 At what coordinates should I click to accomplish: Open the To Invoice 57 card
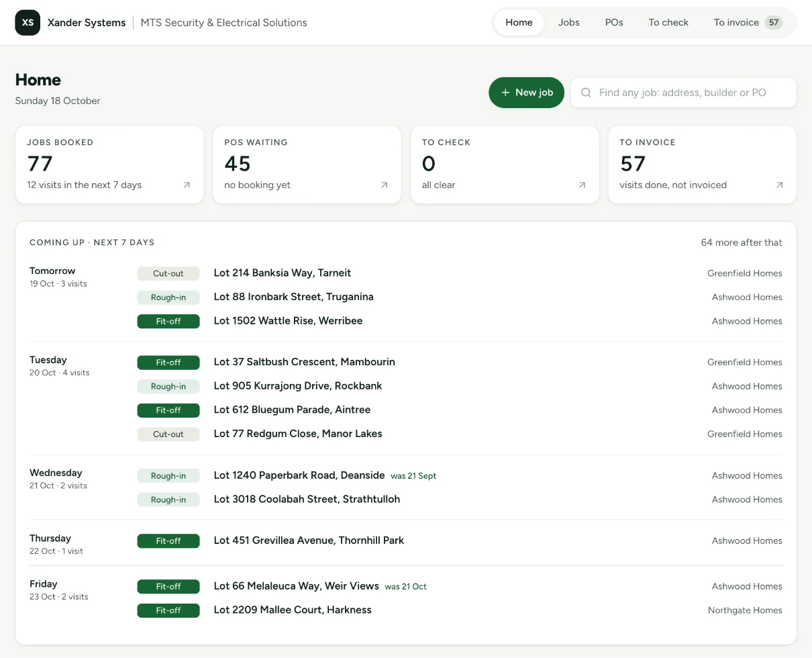pos(702,164)
